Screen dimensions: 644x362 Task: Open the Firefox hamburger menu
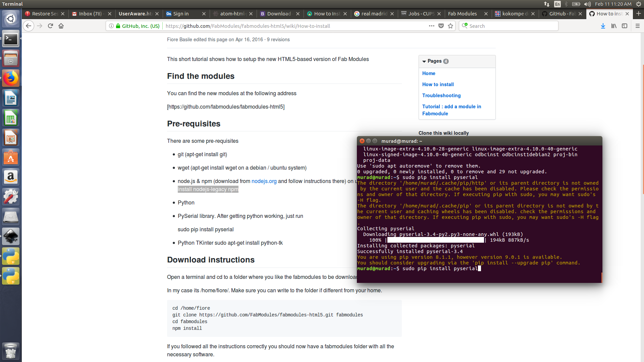coord(638,26)
